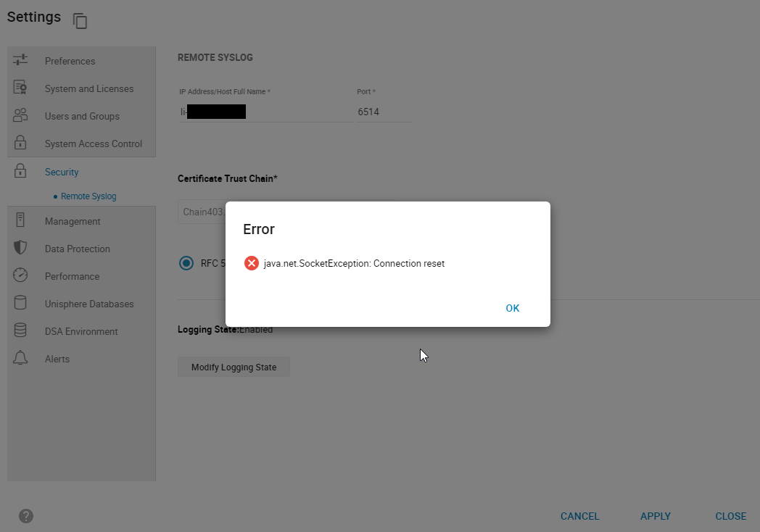Viewport: 760px width, 532px height.
Task: Select the RFC 5424 radio button
Action: tap(186, 262)
